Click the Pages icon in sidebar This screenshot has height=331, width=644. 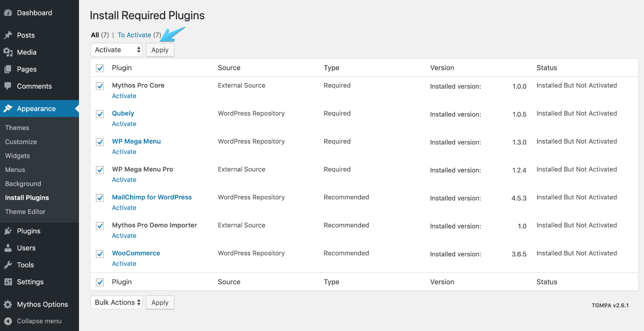8,69
